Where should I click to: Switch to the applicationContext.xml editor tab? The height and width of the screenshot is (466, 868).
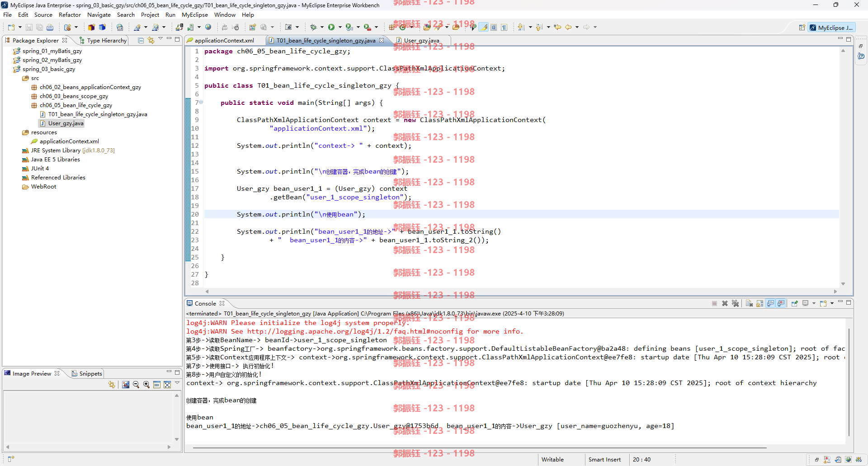(x=224, y=40)
